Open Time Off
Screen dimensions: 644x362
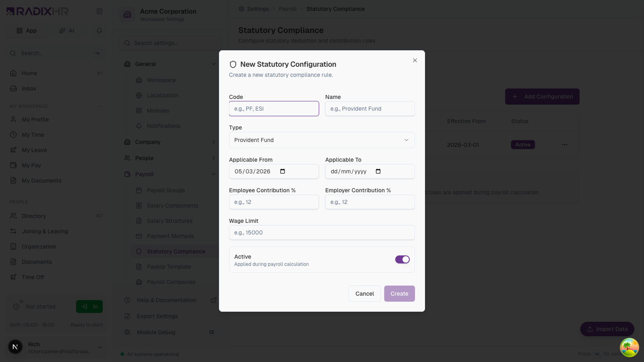click(x=56, y=277)
